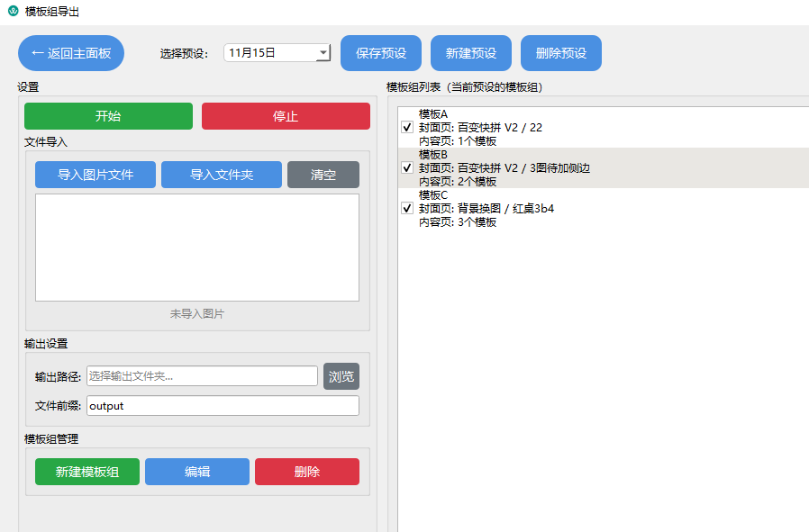This screenshot has width=809, height=532.
Task: Click the 保存预设 button
Action: click(x=380, y=52)
